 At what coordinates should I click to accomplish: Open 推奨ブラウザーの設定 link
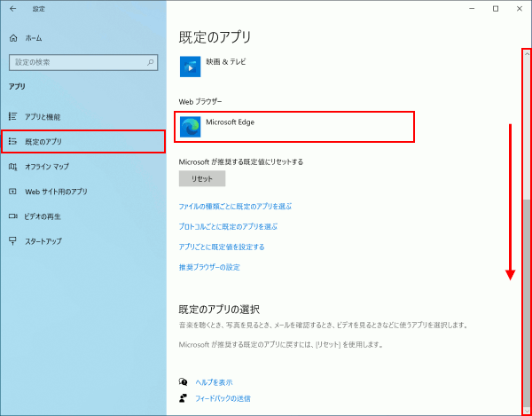209,267
